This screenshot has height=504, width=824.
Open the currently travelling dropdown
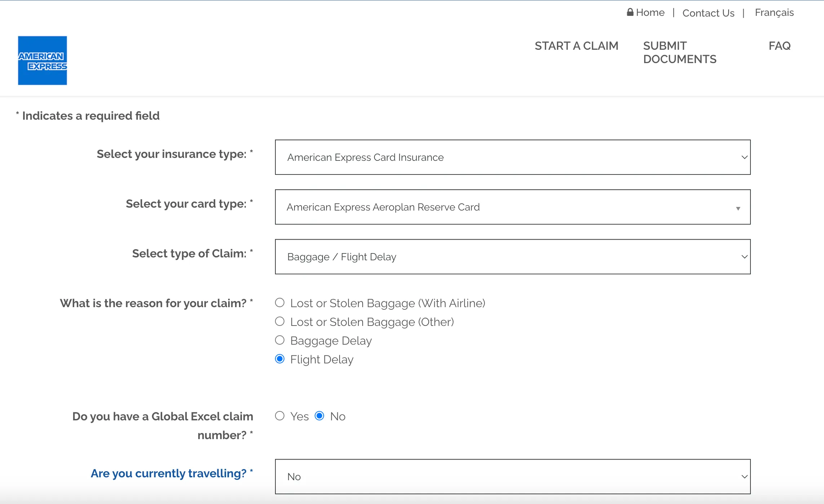(x=513, y=477)
